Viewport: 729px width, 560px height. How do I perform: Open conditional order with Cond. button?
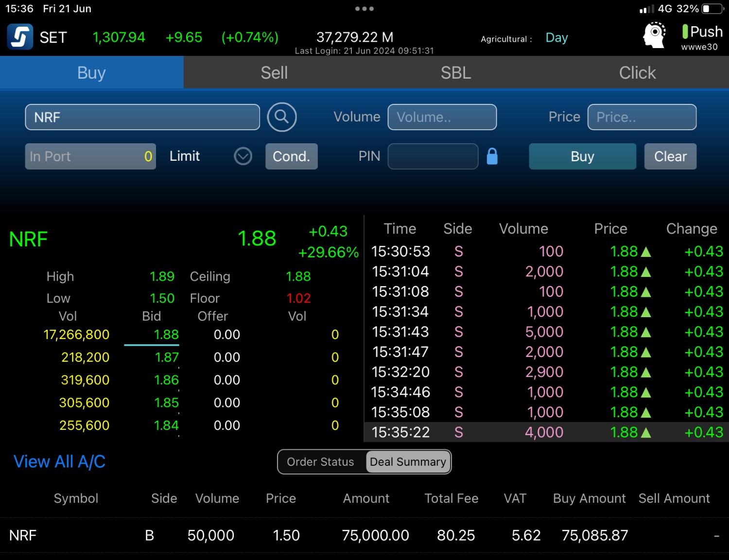pos(292,156)
